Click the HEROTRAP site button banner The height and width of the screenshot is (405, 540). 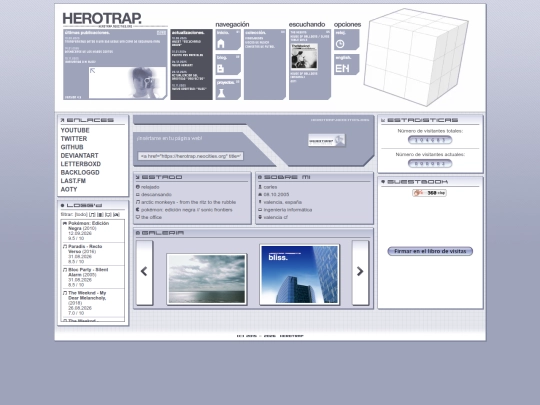pos(326,140)
